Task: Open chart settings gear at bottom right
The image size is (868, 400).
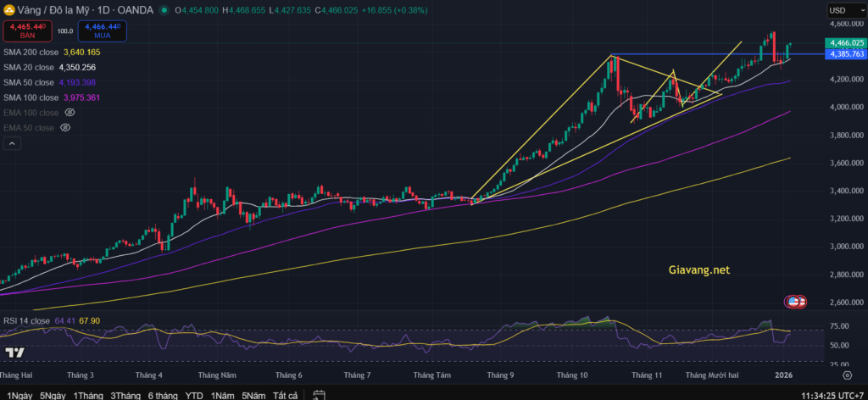Action: 846,374
